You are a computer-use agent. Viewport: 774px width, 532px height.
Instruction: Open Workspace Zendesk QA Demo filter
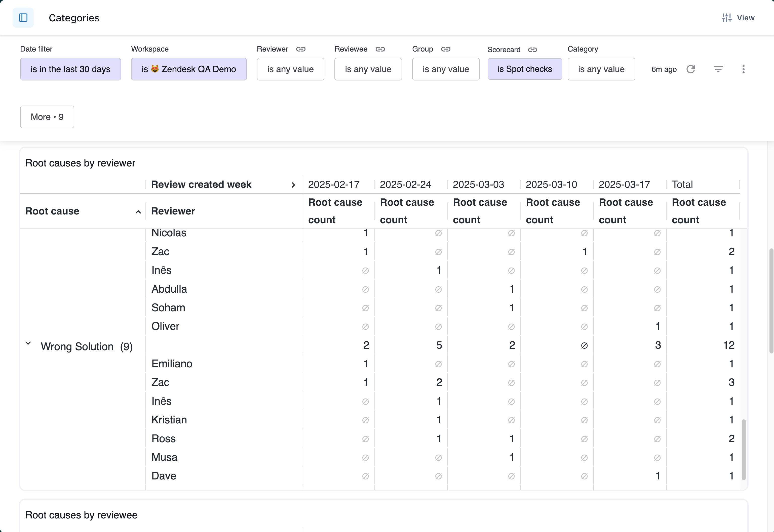click(188, 69)
